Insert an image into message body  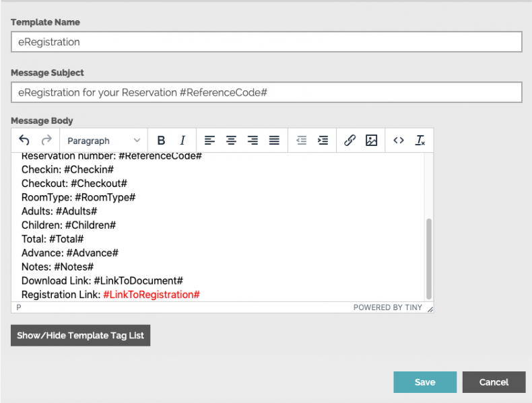coord(372,141)
